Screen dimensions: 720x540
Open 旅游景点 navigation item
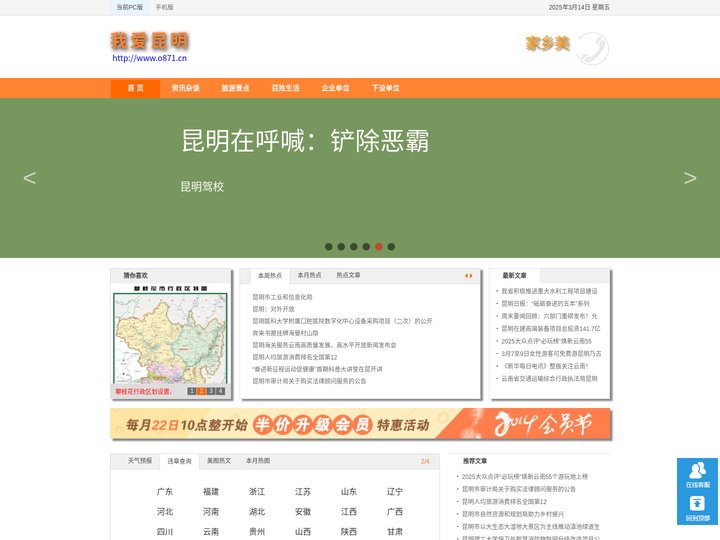pyautogui.click(x=236, y=88)
